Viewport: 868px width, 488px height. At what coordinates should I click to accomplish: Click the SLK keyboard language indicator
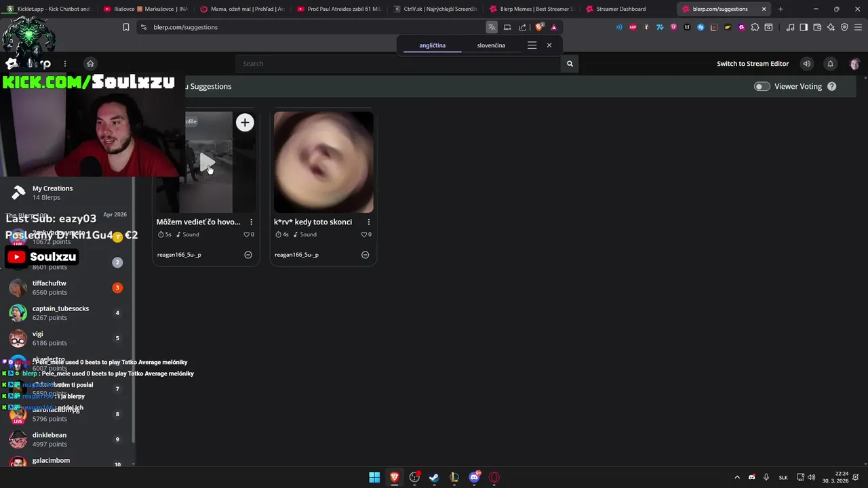tap(783, 477)
